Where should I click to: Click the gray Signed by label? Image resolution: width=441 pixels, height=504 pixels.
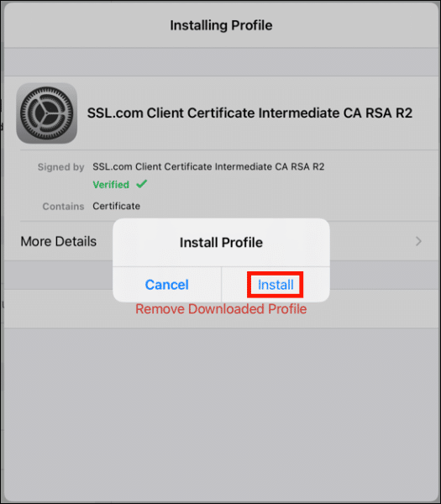tap(60, 167)
